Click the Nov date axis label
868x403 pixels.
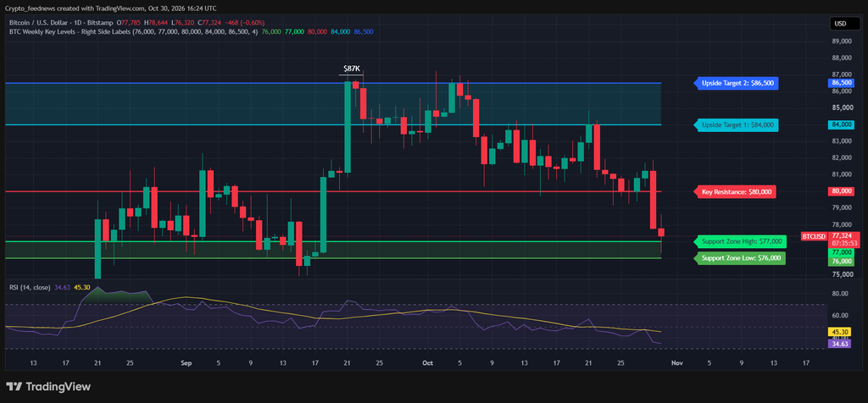pos(676,363)
